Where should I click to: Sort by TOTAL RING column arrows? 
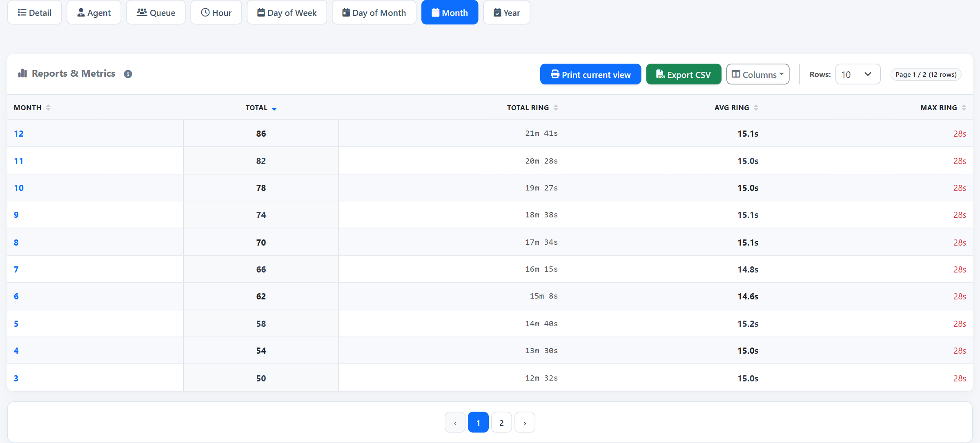click(x=556, y=108)
